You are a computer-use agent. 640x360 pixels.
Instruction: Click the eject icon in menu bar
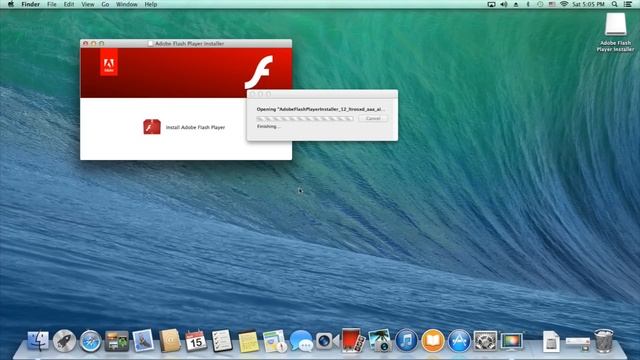click(516, 4)
